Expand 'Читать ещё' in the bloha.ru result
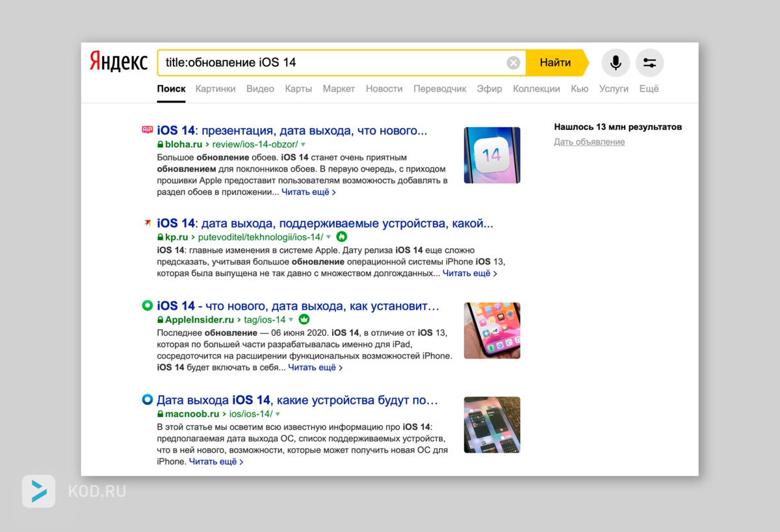Image resolution: width=780 pixels, height=532 pixels. 309,192
